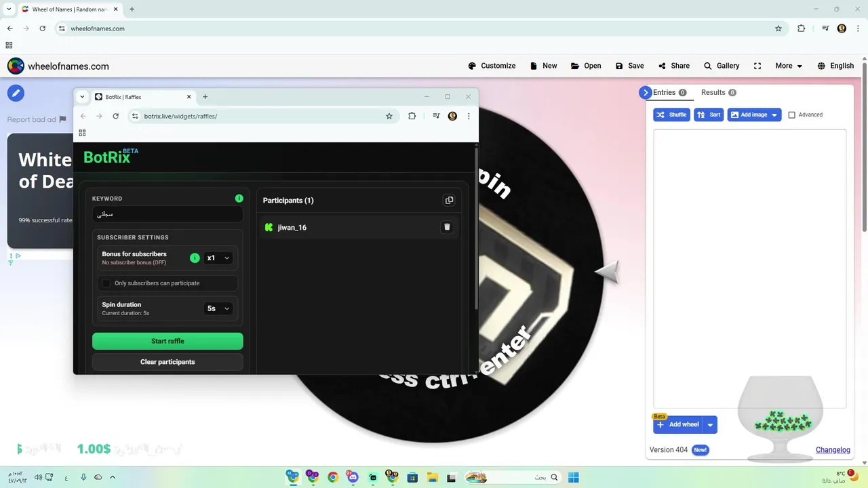Image resolution: width=868 pixels, height=488 pixels.
Task: Delete participant jiwan_16 with trash icon
Action: (447, 227)
